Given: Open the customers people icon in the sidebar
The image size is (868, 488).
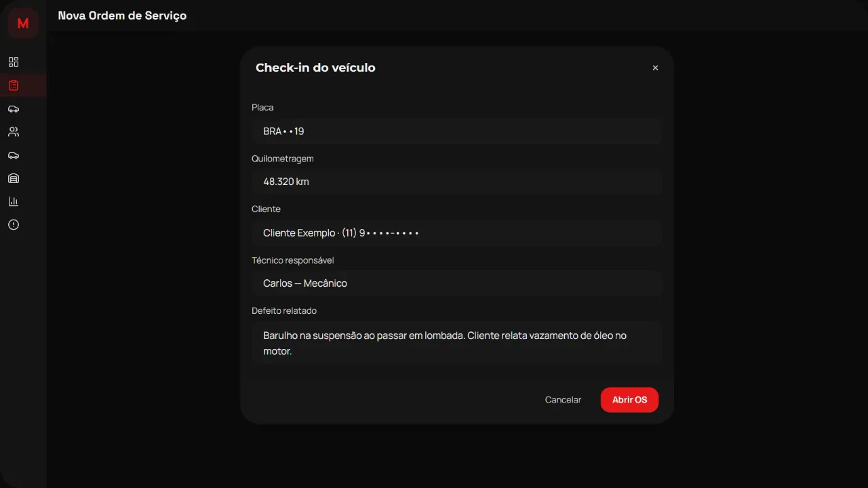Looking at the screenshot, I should (14, 131).
